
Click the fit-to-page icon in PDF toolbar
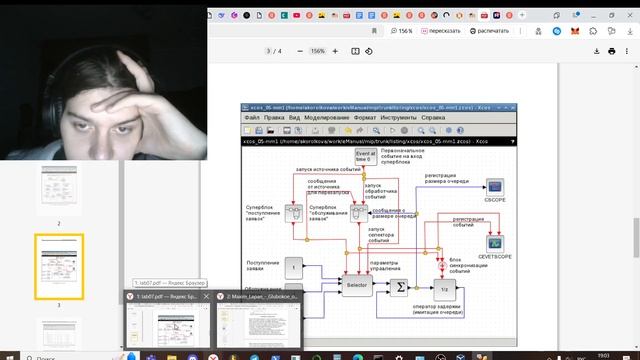pos(355,51)
